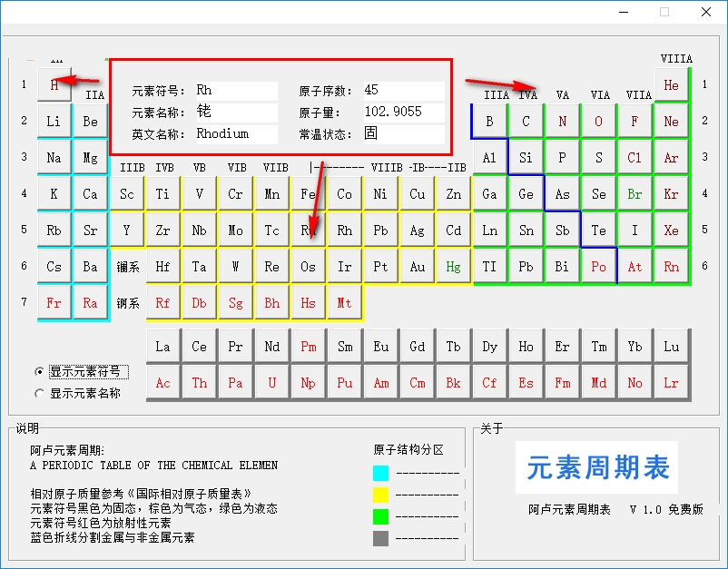
Task: Choose the Hg mercury element
Action: pos(453,267)
